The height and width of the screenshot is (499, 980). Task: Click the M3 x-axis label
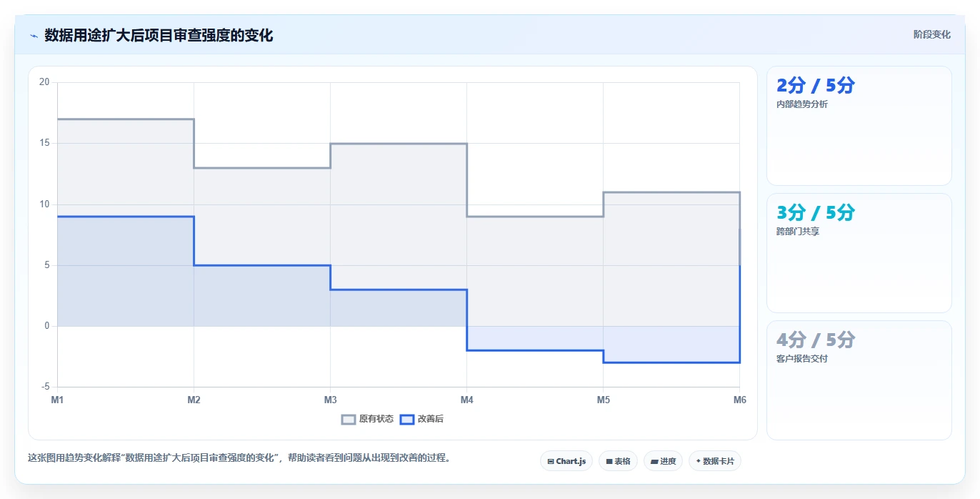[330, 400]
